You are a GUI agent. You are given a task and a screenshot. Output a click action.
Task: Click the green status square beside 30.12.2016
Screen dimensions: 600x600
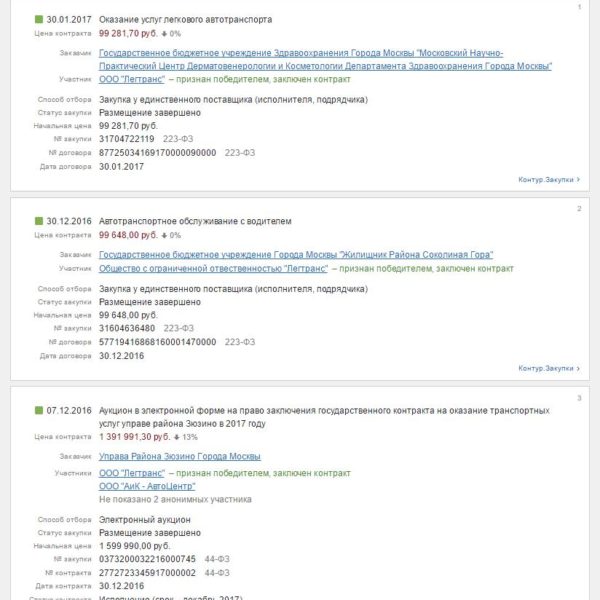coord(39,221)
